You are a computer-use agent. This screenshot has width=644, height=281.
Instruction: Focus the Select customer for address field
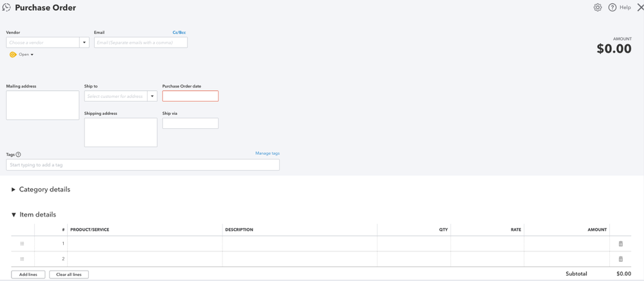[115, 96]
